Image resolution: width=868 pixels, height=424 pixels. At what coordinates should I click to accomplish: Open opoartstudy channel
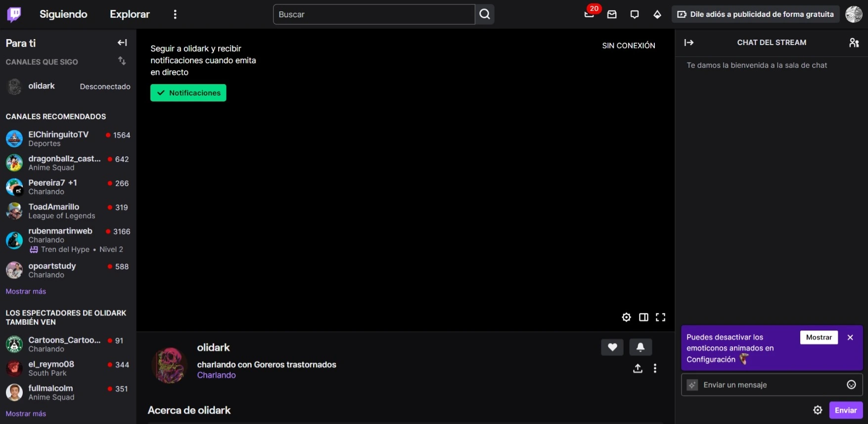coord(68,270)
